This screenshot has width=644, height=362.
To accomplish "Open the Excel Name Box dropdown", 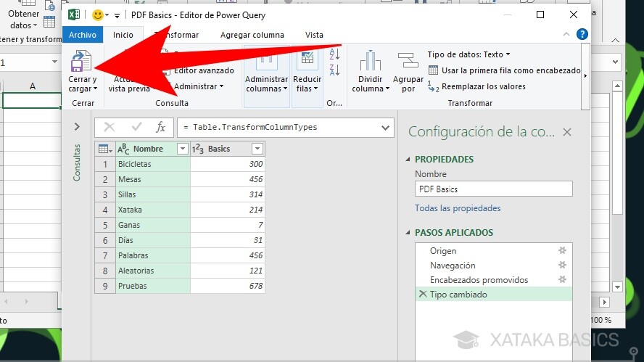I will tap(54, 62).
